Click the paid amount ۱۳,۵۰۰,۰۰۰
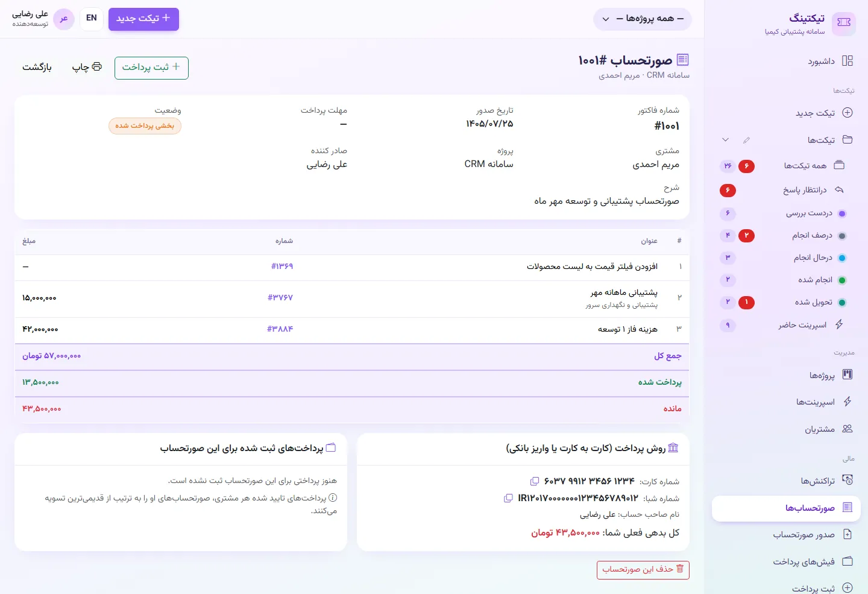The image size is (868, 594). pos(40,383)
